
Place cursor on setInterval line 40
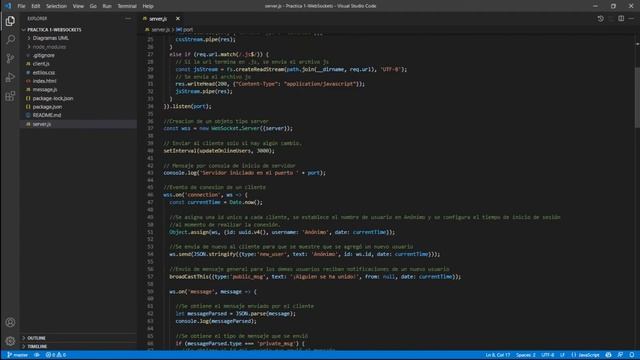(x=219, y=151)
